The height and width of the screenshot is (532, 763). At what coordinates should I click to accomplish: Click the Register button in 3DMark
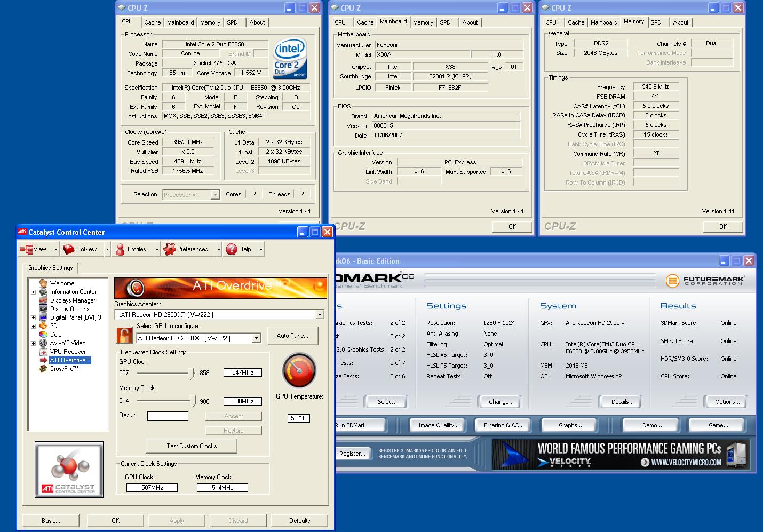point(352,454)
